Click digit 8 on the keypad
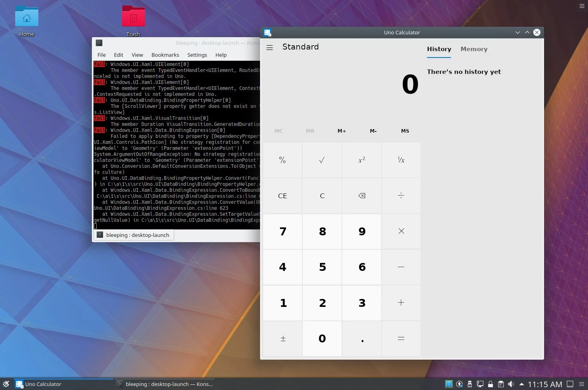This screenshot has width=588, height=390. pos(322,231)
